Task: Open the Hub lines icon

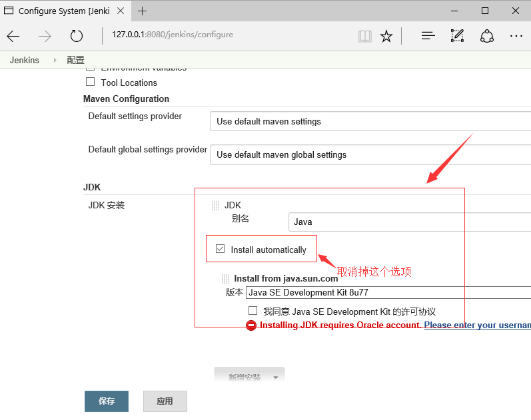Action: point(428,35)
